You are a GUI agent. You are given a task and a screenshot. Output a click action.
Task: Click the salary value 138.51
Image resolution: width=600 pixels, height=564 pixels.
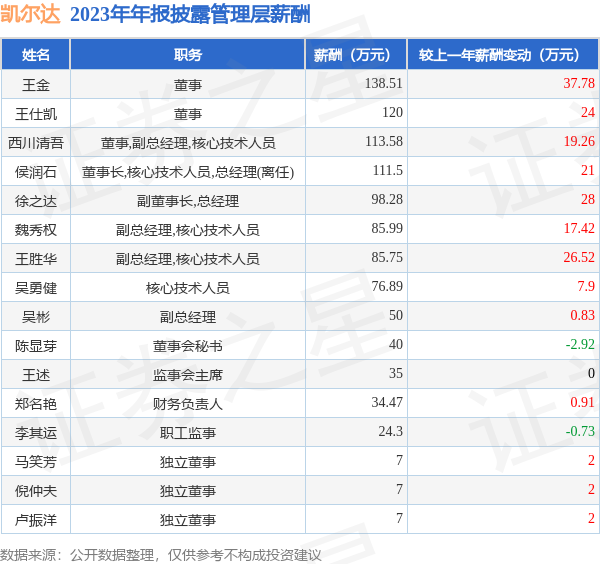(383, 83)
